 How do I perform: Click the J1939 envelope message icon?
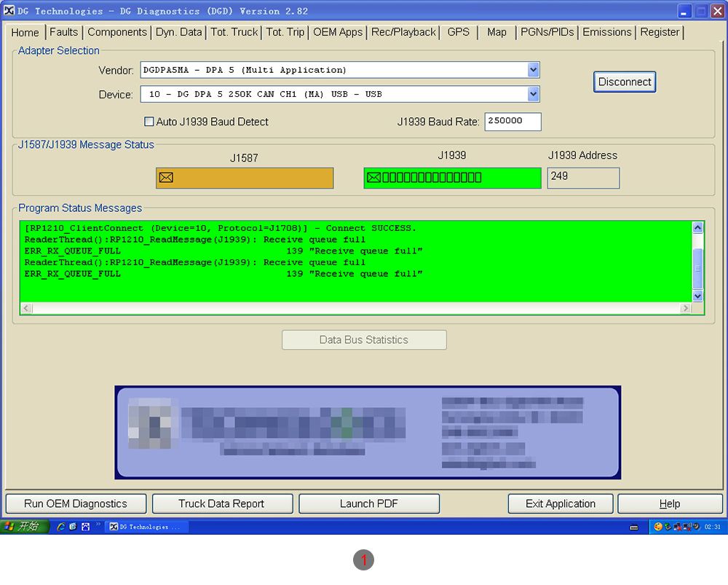click(x=373, y=178)
